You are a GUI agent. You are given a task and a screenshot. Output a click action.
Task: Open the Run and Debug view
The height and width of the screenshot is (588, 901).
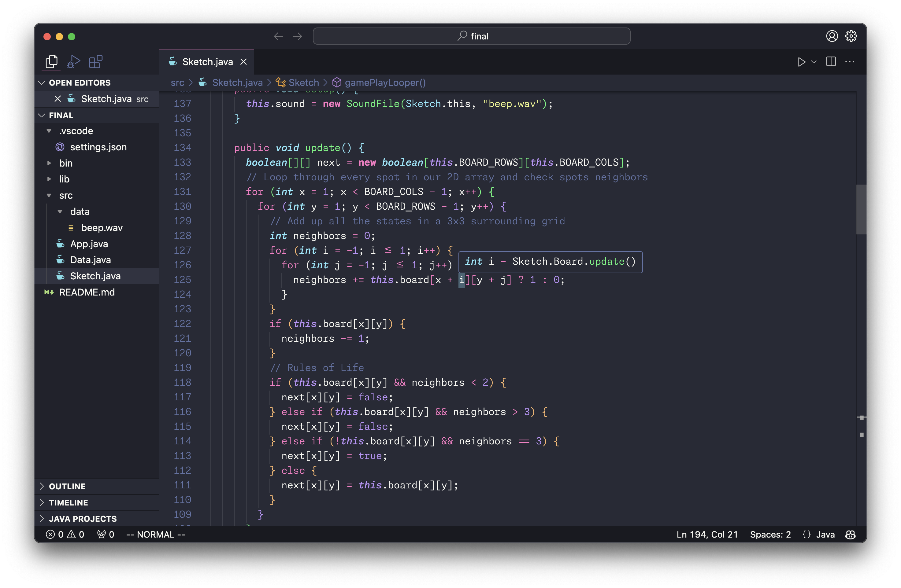73,62
